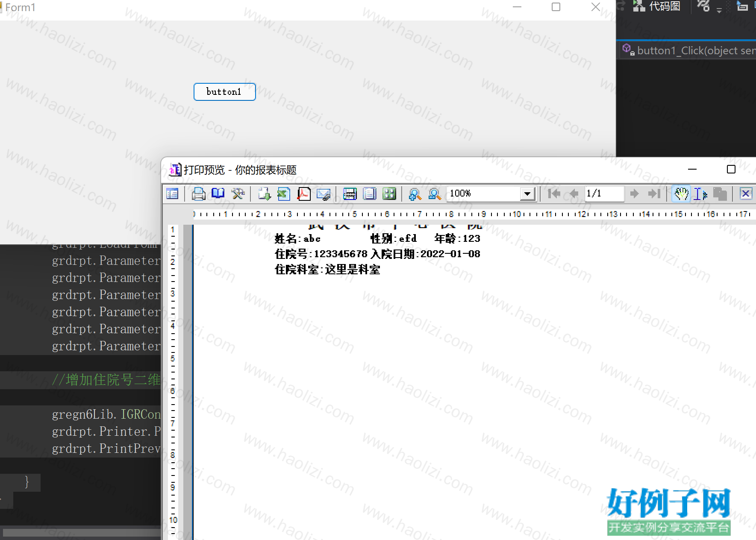The height and width of the screenshot is (540, 756).
Task: Minimize the 打印预览 print preview window
Action: coord(692,170)
